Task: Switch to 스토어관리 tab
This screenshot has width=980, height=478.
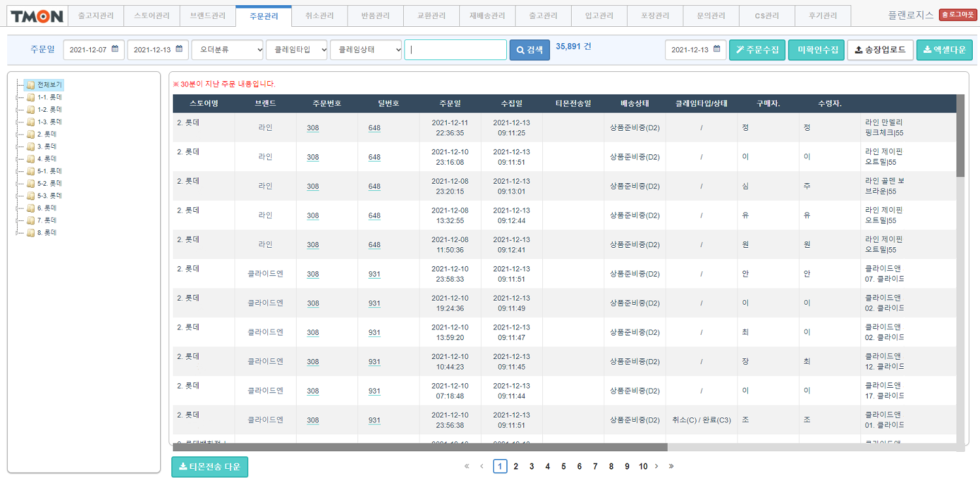Action: (x=152, y=16)
